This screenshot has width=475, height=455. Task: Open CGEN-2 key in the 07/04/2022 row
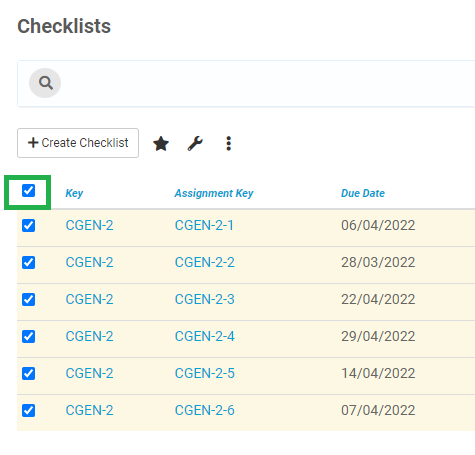tap(89, 411)
